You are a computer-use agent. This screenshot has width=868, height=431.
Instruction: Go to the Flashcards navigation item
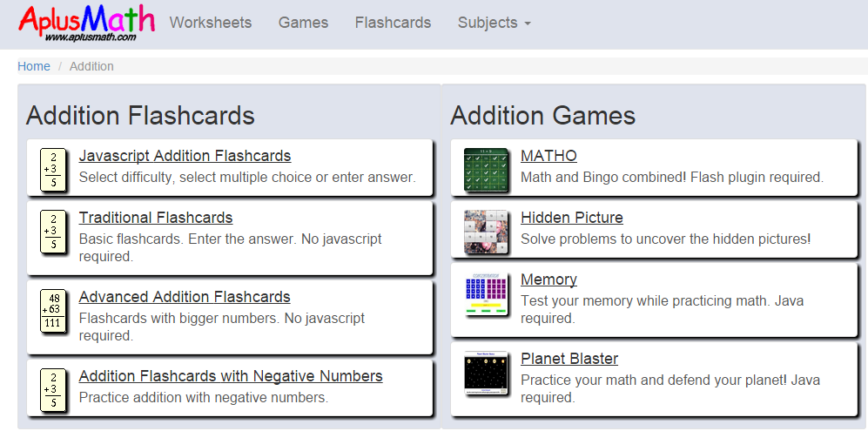click(x=393, y=23)
